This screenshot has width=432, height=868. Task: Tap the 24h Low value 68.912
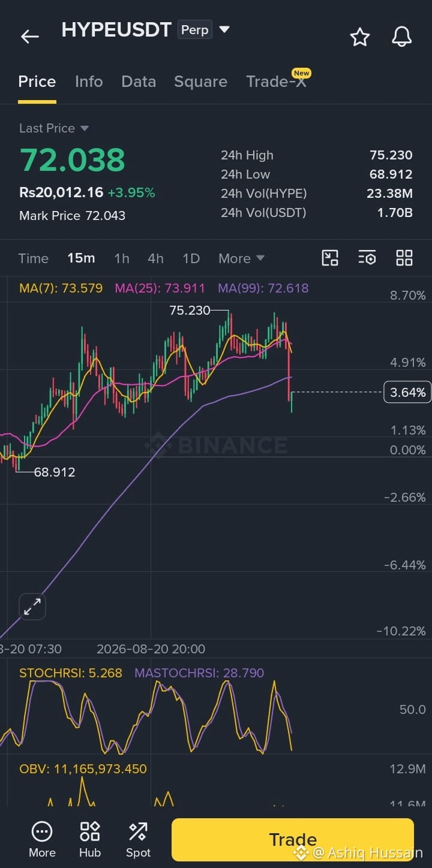pos(391,174)
